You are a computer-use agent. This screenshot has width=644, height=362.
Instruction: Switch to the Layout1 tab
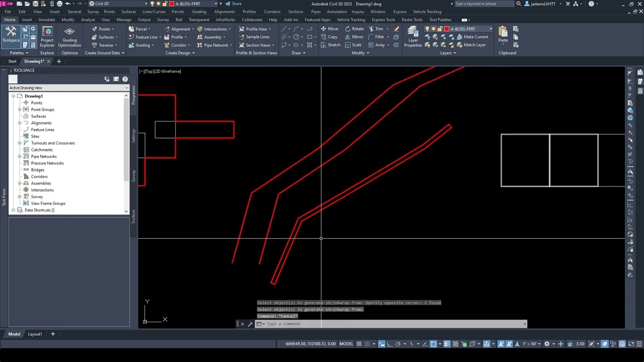[35, 334]
